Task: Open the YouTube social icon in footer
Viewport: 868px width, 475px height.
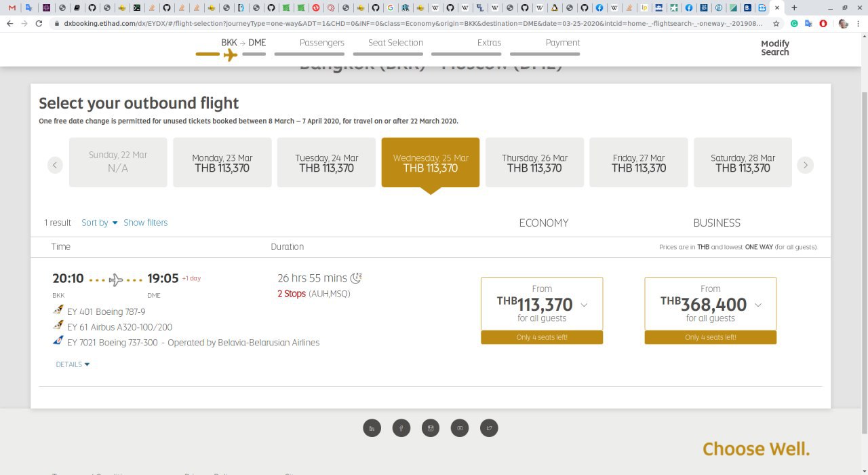Action: point(460,428)
